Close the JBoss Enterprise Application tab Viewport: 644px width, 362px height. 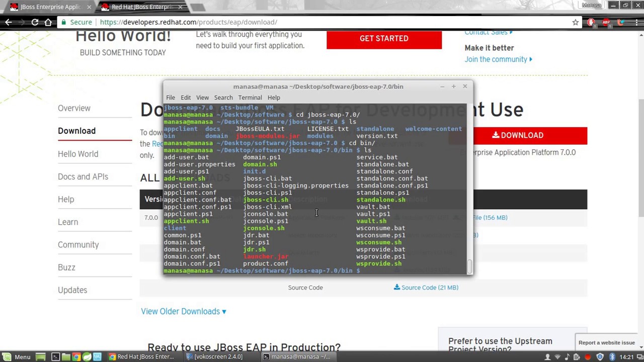(89, 7)
